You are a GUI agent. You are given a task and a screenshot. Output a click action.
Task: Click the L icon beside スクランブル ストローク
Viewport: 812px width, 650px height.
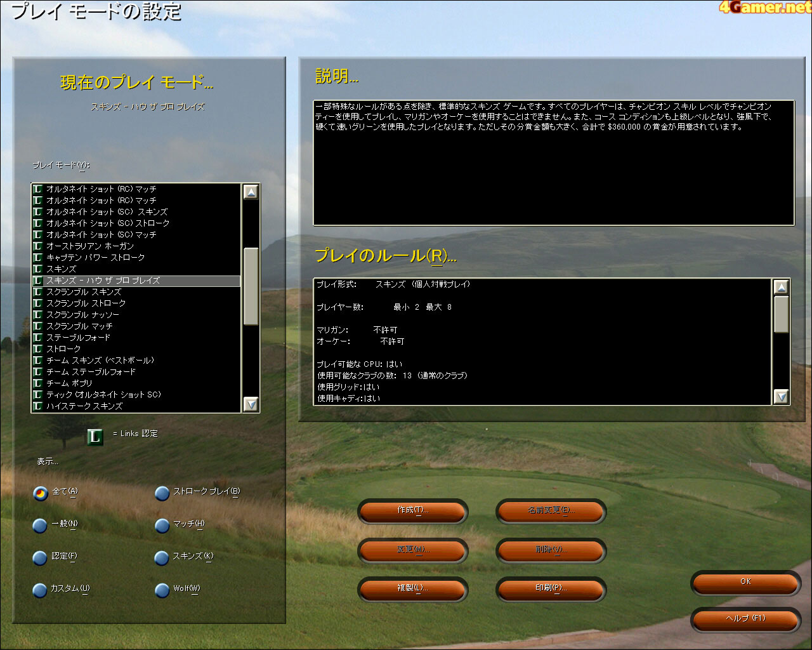tap(37, 303)
